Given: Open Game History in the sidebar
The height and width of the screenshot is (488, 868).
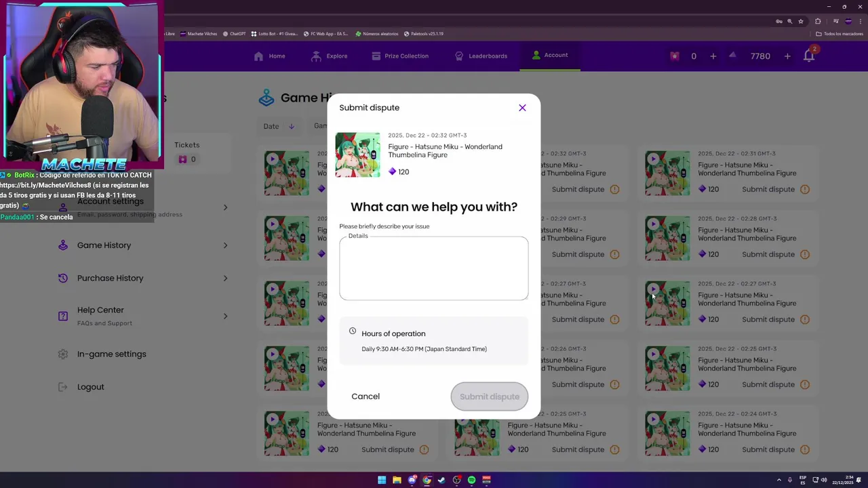Looking at the screenshot, I should [104, 245].
